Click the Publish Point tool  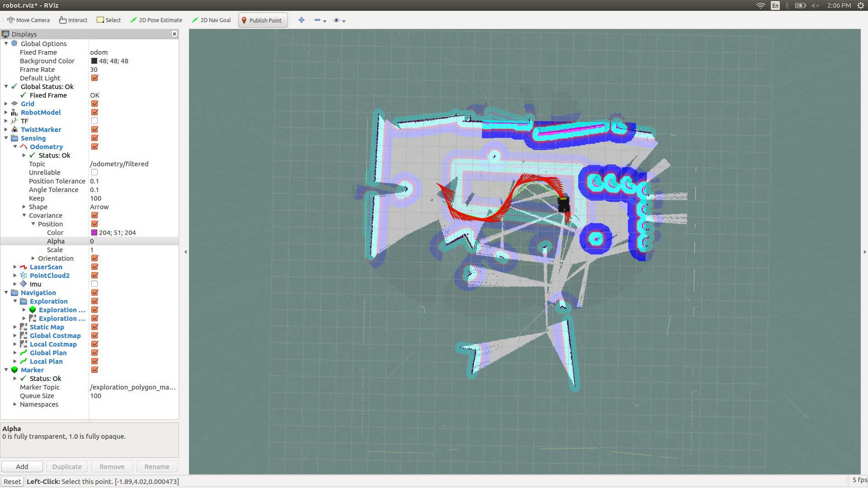pyautogui.click(x=262, y=20)
